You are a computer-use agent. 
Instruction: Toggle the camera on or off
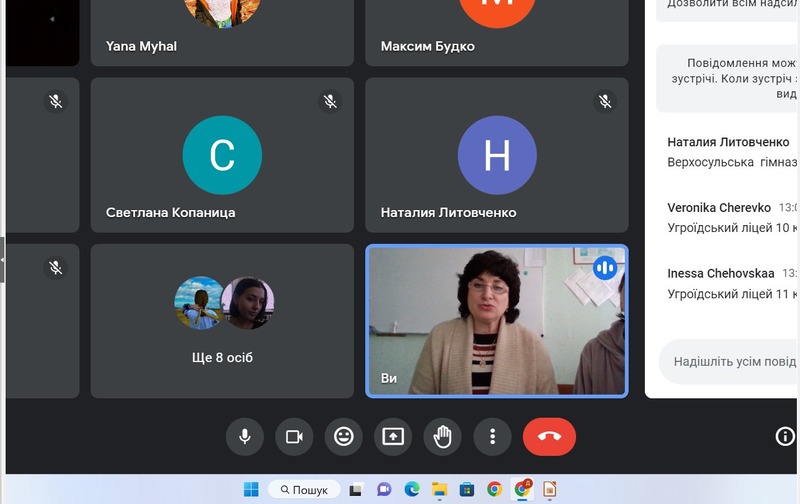click(294, 436)
